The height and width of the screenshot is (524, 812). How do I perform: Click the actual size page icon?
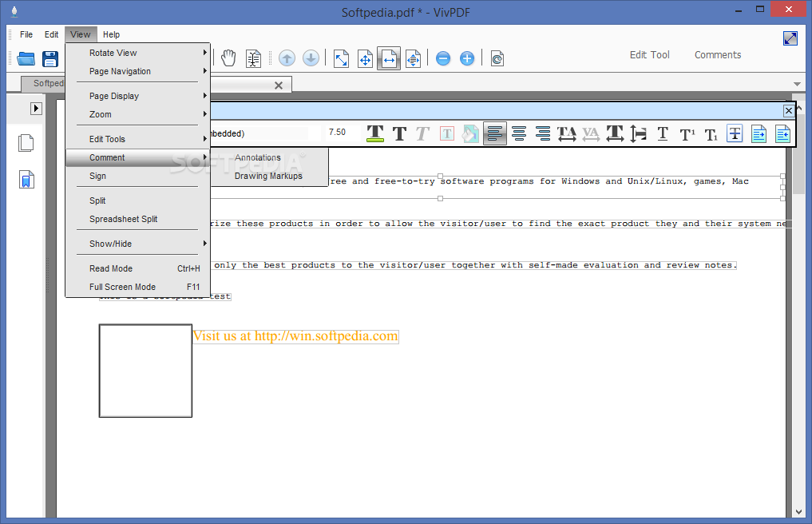tap(341, 58)
